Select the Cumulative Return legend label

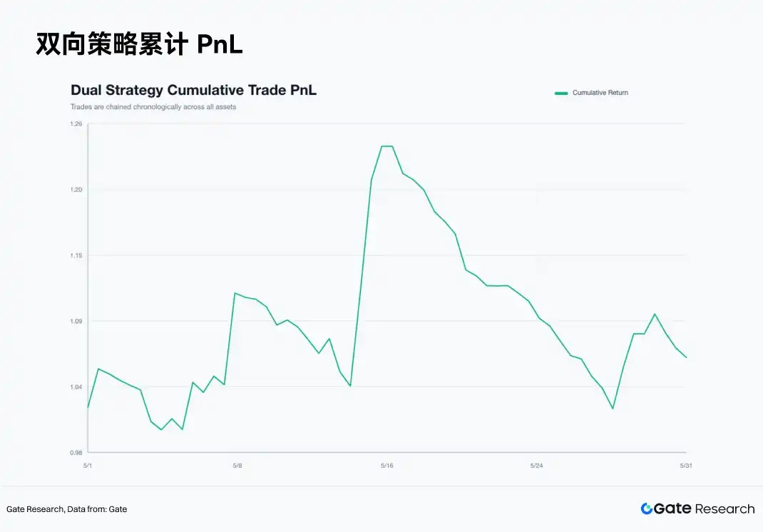coord(600,93)
